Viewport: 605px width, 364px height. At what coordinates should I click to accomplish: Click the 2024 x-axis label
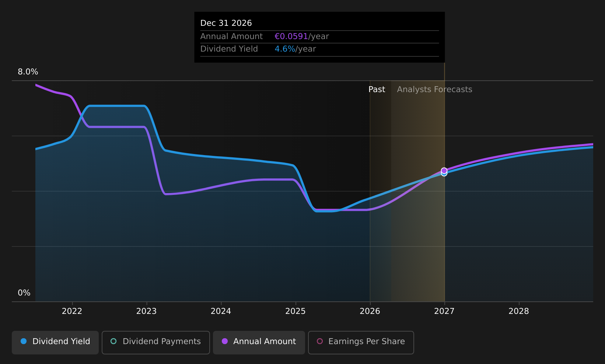click(x=221, y=311)
